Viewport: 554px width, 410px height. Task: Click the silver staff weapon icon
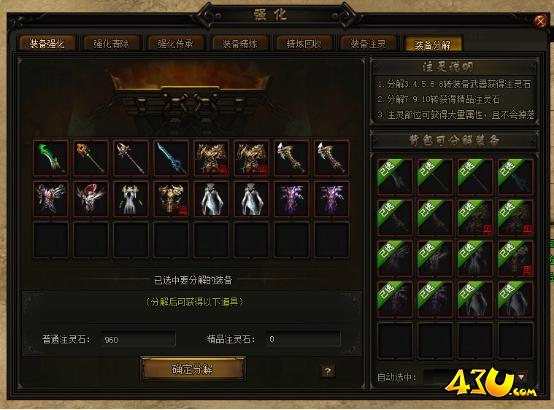[x=131, y=157]
